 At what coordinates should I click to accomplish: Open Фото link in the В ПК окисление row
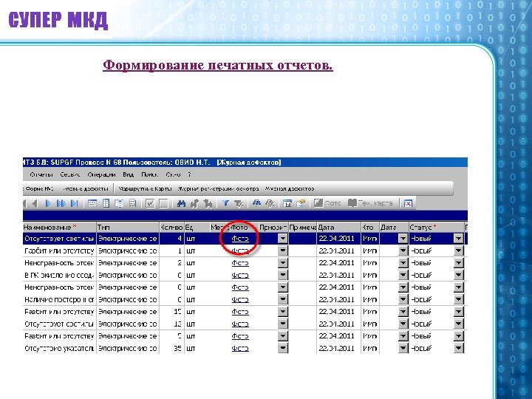(x=240, y=276)
